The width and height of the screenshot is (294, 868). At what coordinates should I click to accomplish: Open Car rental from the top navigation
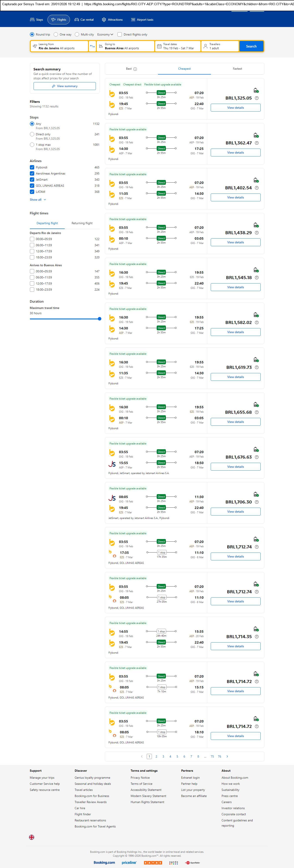(84, 20)
